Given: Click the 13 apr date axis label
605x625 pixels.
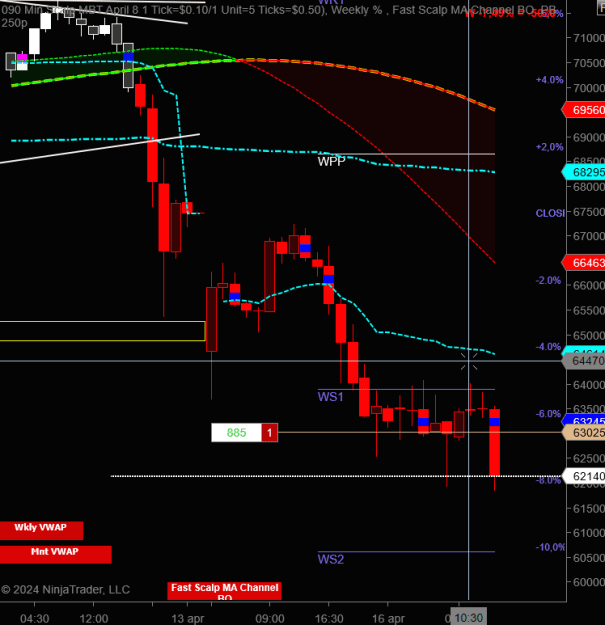Looking at the screenshot, I should click(188, 619).
